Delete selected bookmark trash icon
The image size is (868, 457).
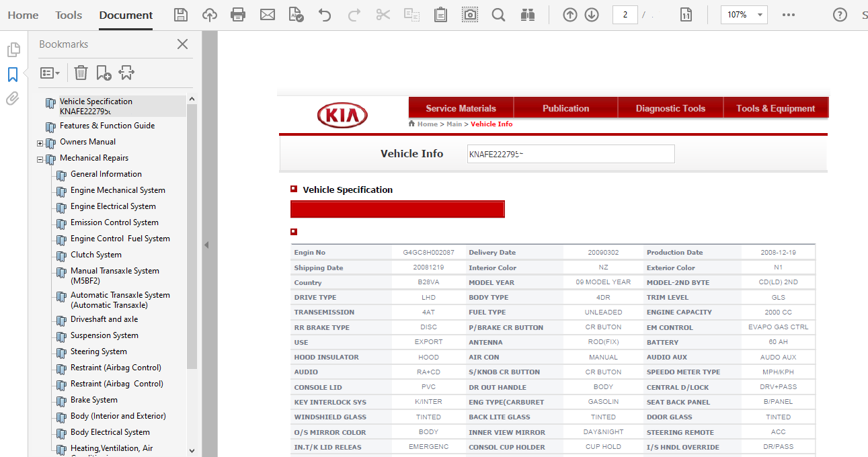coord(81,73)
